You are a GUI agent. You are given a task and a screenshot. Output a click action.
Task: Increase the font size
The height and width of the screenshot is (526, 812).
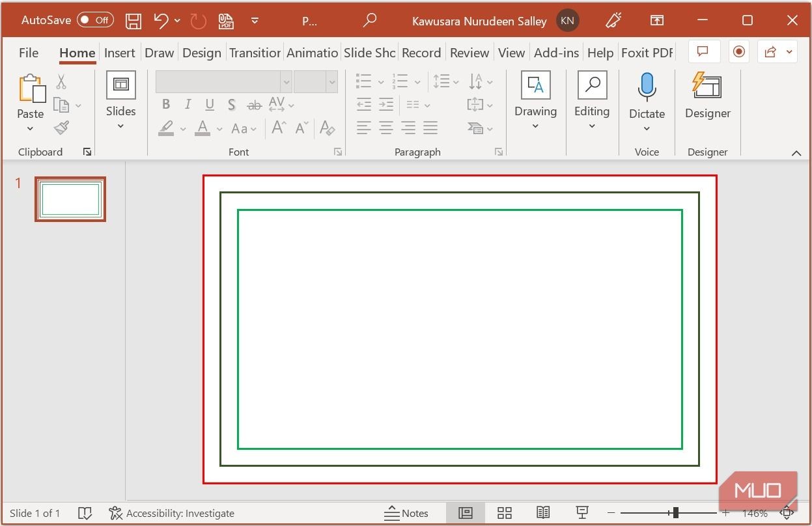point(279,128)
